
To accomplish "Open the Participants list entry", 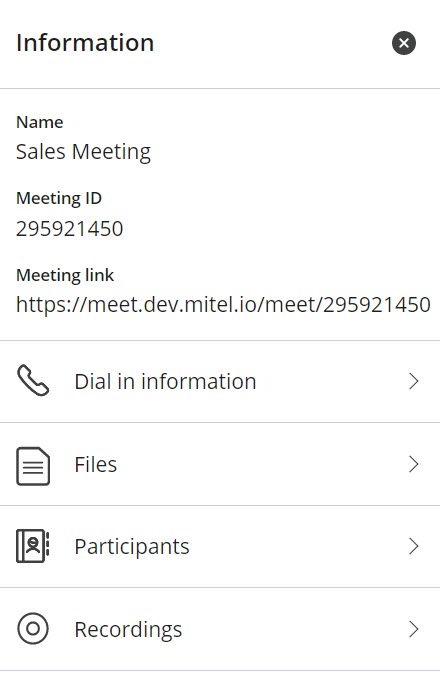I will (x=220, y=547).
